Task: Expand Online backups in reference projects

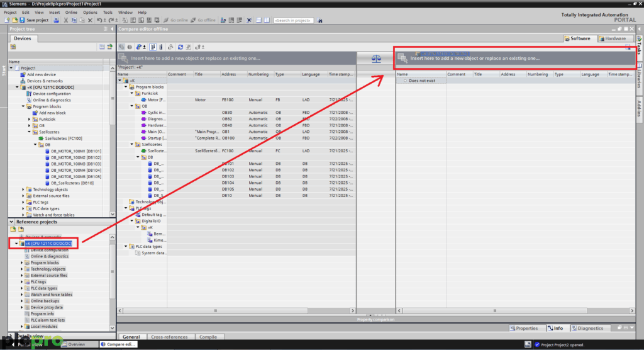Action: (22, 301)
